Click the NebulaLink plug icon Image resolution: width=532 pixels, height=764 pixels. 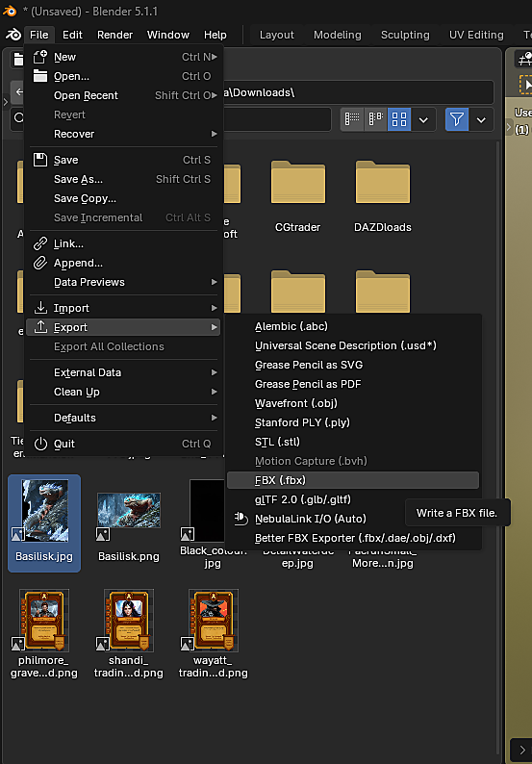tap(241, 519)
